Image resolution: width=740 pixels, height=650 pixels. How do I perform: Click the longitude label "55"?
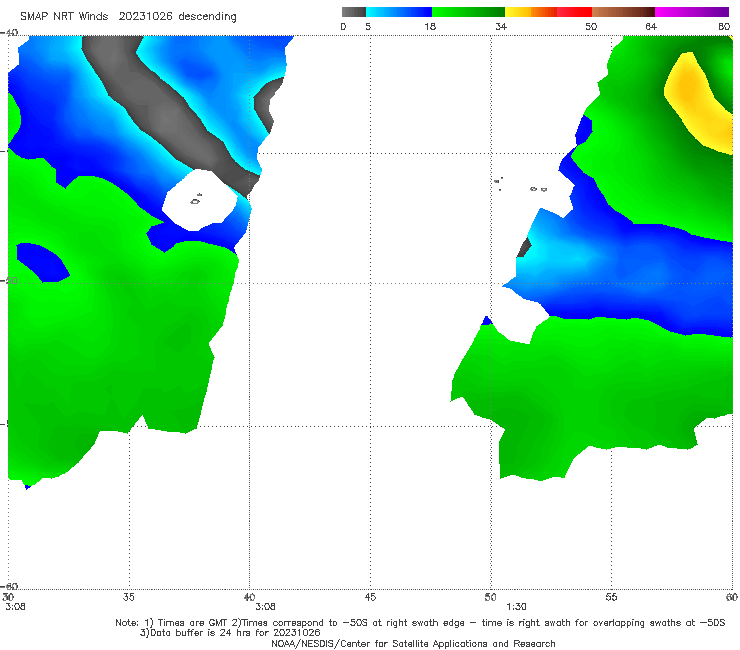[611, 597]
